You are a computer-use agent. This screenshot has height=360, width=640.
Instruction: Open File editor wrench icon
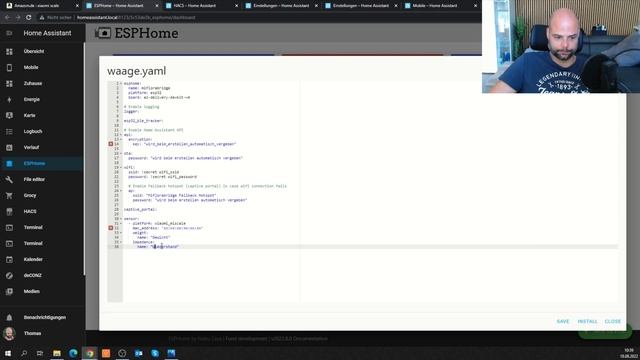pyautogui.click(x=9, y=180)
